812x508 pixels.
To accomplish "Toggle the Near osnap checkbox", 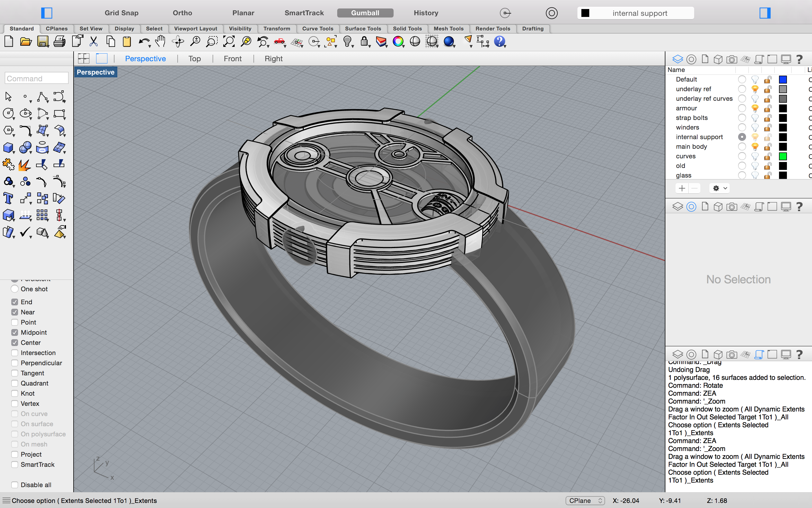I will [14, 312].
